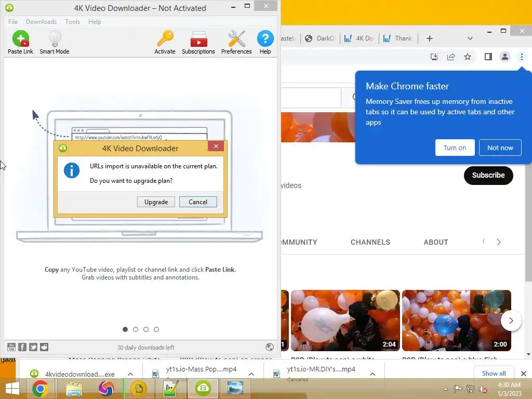
Task: Click globe icon in downloader status bar
Action: (270, 347)
